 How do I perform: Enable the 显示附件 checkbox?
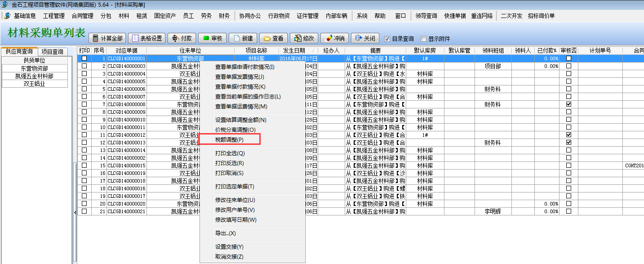423,39
